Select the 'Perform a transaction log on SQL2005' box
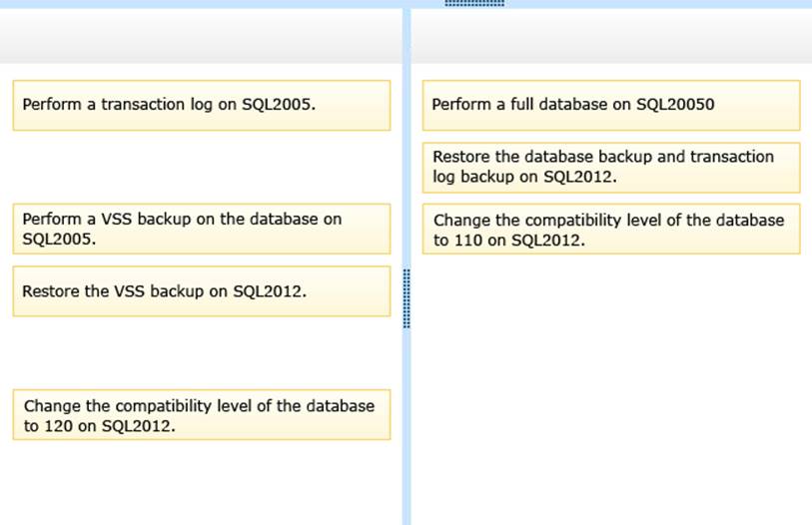Image resolution: width=812 pixels, height=525 pixels. (201, 105)
